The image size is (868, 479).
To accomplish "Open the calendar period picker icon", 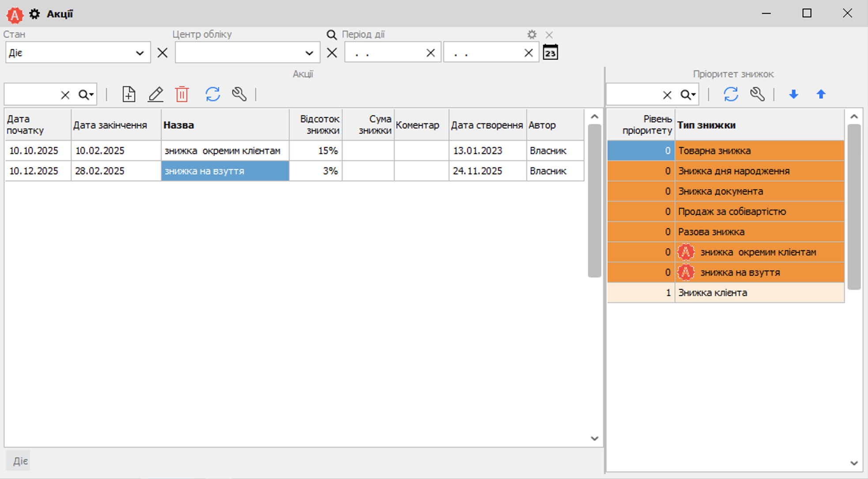I will click(550, 52).
